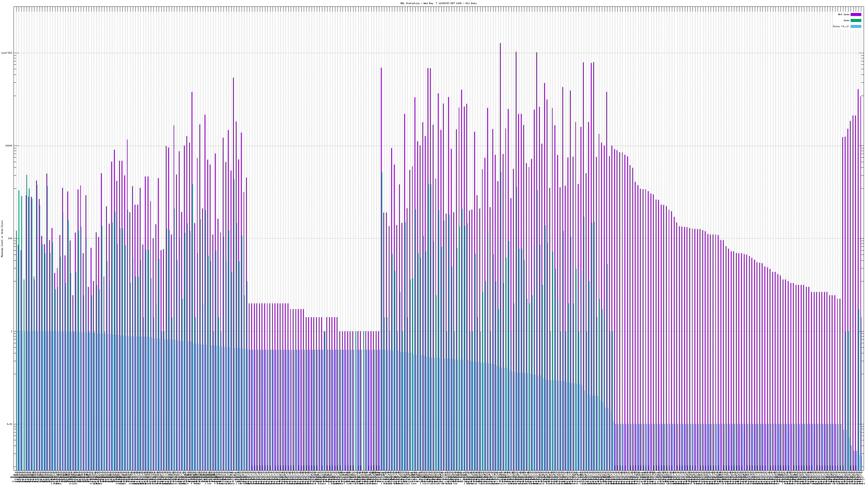Click the 'Message Count or Spam Score' axis title
Image resolution: width=868 pixels, height=488 pixels.
click(2, 239)
